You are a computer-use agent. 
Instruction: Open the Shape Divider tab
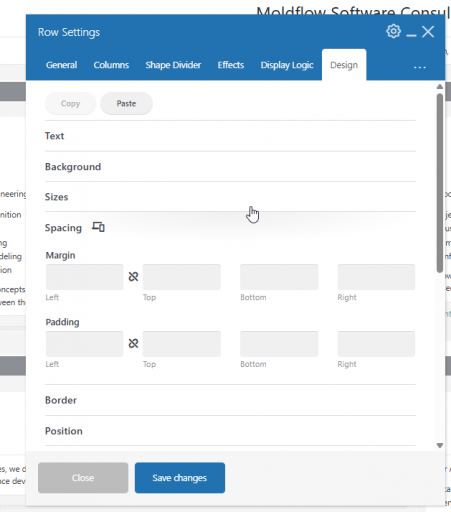coord(173,65)
